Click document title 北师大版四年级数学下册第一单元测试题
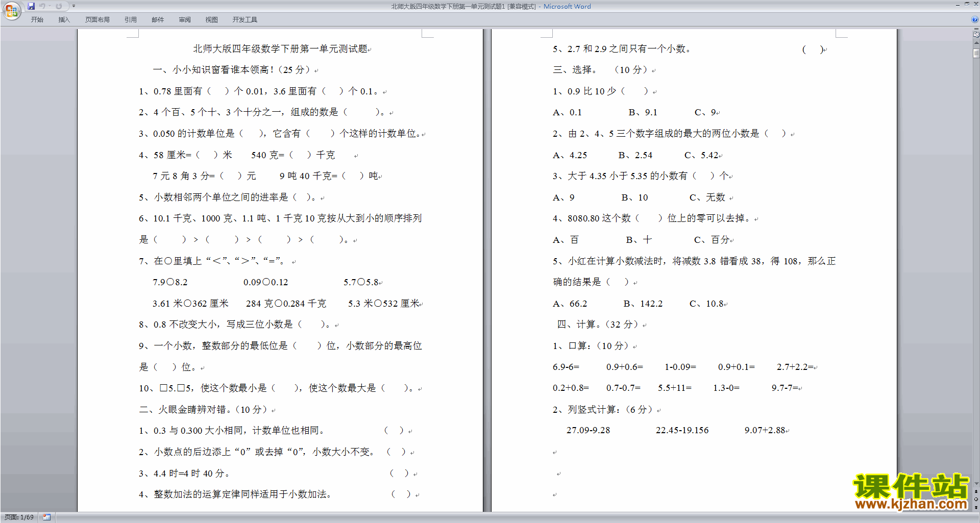980x523 pixels. pos(280,49)
